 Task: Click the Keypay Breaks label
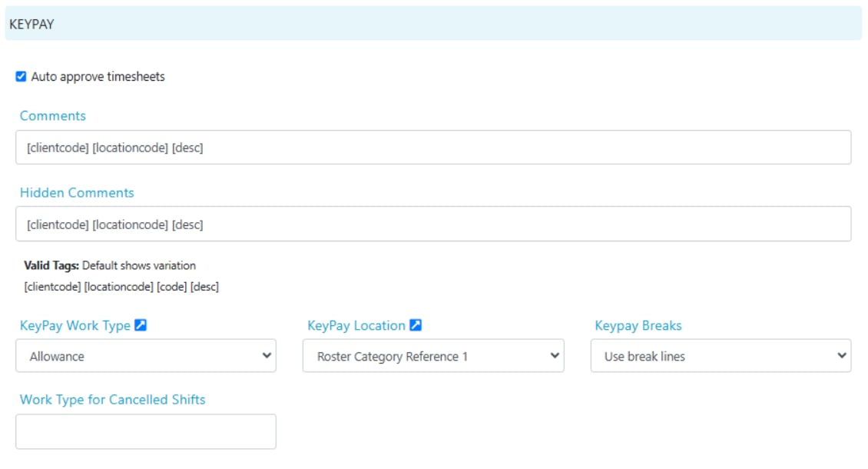(x=638, y=325)
